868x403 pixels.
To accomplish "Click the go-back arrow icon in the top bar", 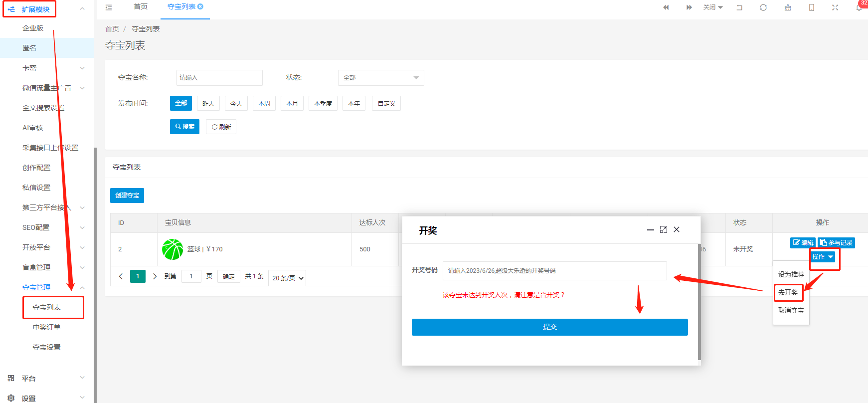I will click(x=739, y=7).
